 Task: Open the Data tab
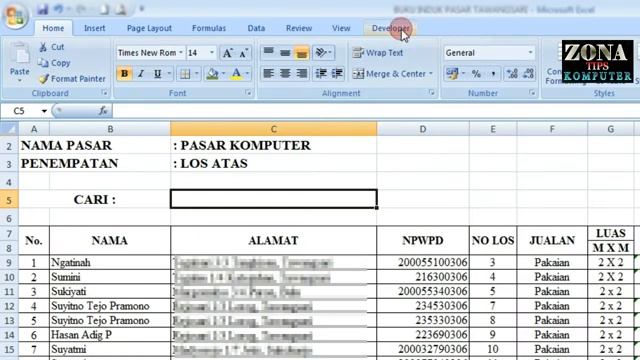point(256,28)
